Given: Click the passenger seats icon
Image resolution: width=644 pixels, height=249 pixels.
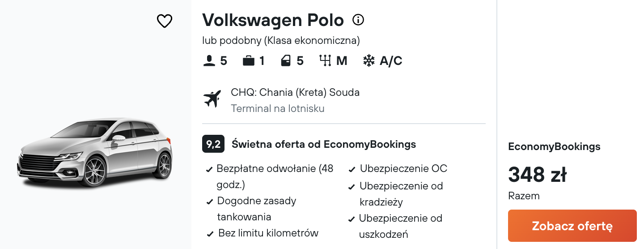Looking at the screenshot, I should click(x=209, y=61).
